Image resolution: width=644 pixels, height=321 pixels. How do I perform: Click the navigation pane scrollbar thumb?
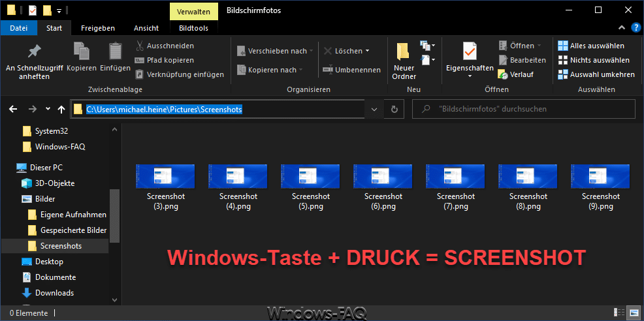point(115,216)
